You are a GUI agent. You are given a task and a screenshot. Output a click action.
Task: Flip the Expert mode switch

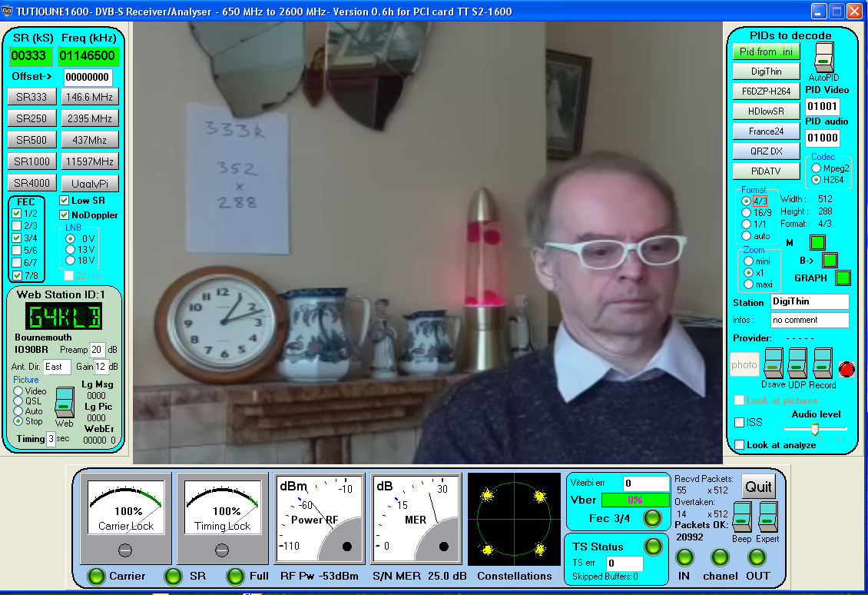pos(767,517)
